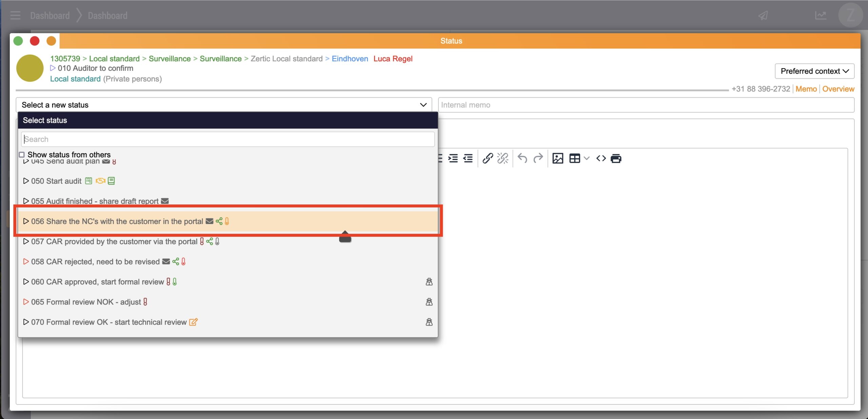The width and height of the screenshot is (868, 419).
Task: Click the redo arrow in the editor toolbar
Action: 538,158
